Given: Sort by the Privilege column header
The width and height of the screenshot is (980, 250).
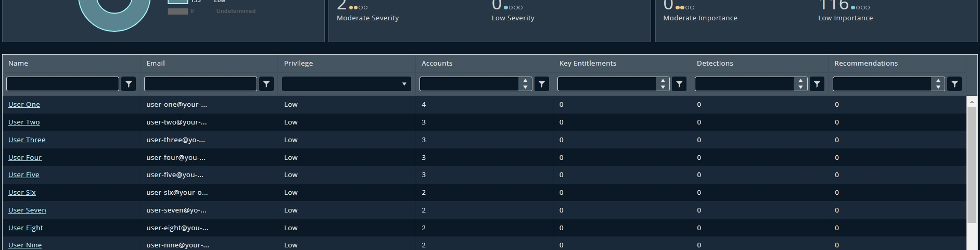Looking at the screenshot, I should pyautogui.click(x=298, y=63).
